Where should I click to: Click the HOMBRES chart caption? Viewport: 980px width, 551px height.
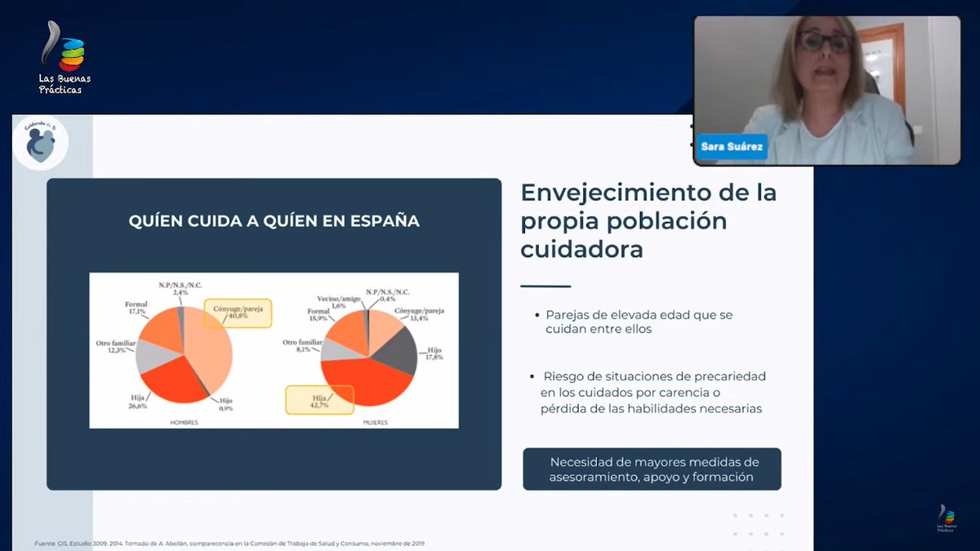pyautogui.click(x=185, y=422)
